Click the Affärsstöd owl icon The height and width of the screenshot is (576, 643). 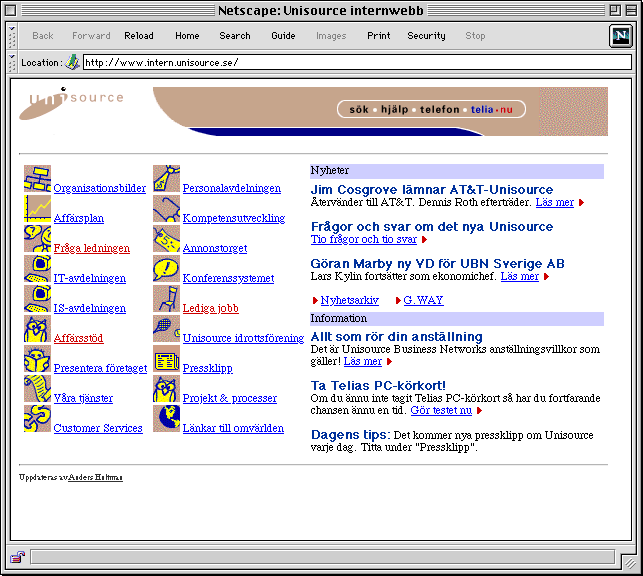37,328
